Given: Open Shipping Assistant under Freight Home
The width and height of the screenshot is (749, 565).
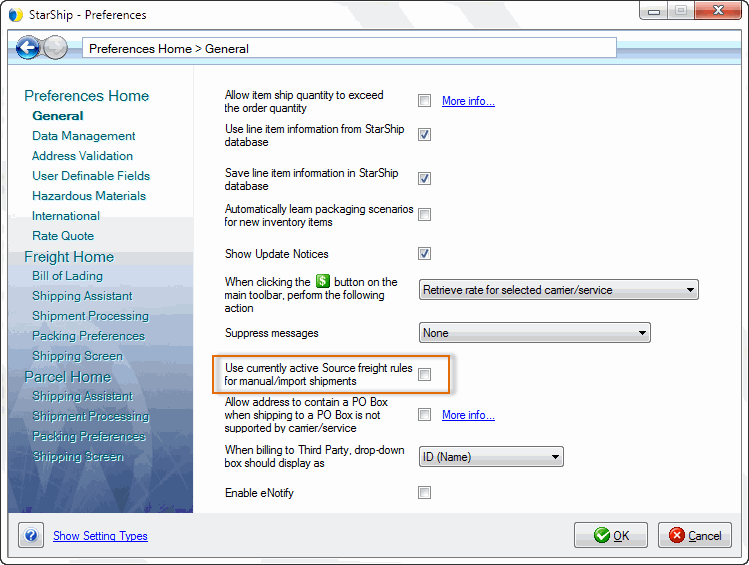Looking at the screenshot, I should [x=82, y=297].
